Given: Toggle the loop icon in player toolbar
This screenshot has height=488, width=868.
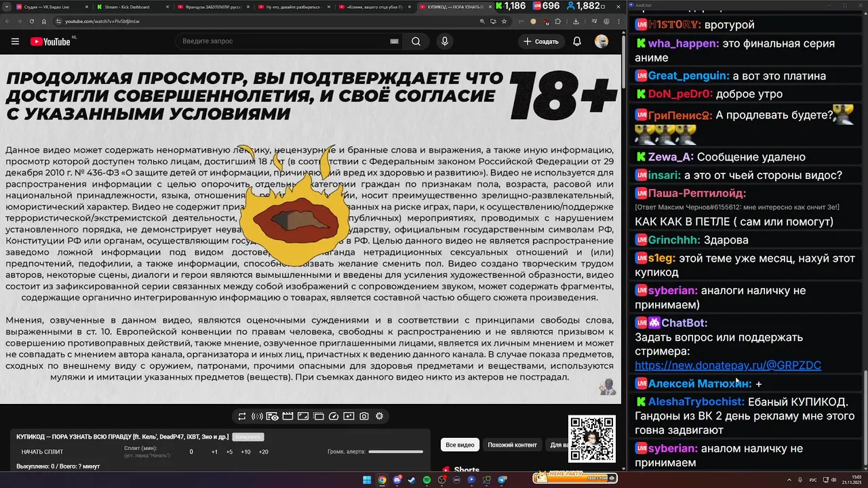Looking at the screenshot, I should point(242,416).
